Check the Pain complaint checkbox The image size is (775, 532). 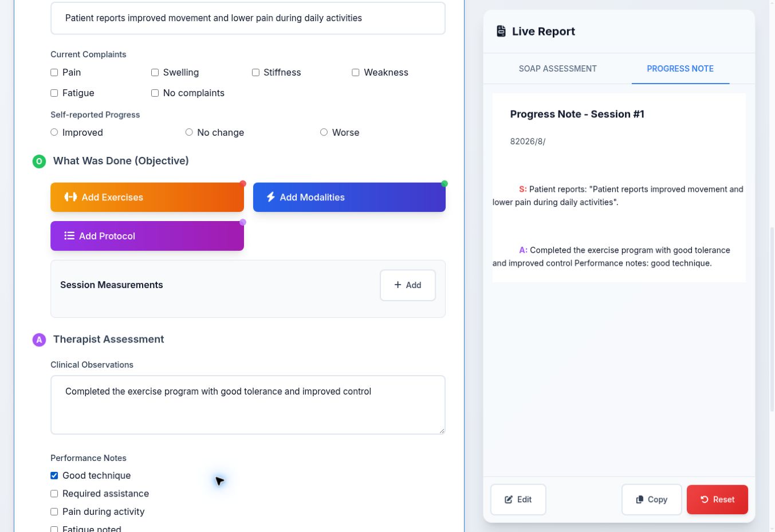pos(54,73)
